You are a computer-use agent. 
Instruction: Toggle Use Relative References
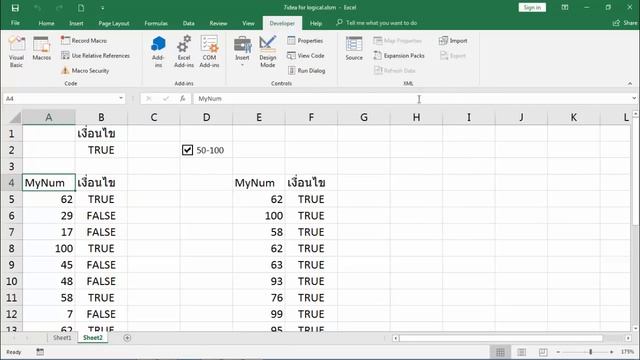[96, 56]
